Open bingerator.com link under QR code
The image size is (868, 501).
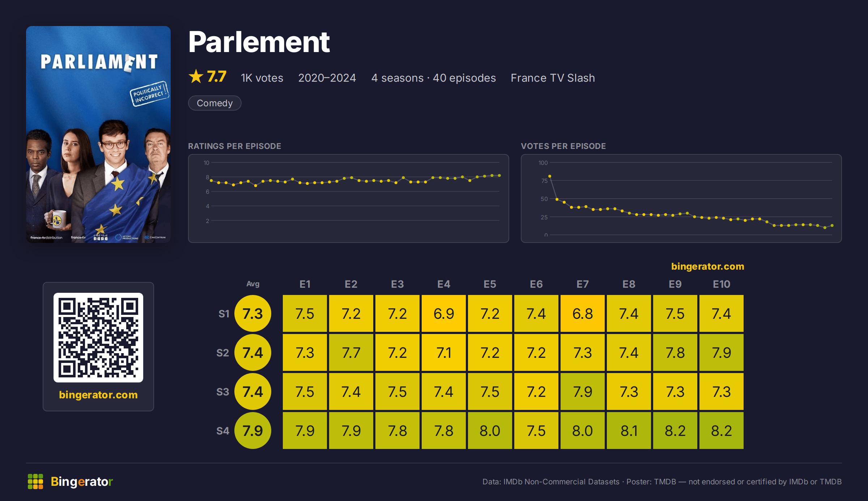click(98, 395)
